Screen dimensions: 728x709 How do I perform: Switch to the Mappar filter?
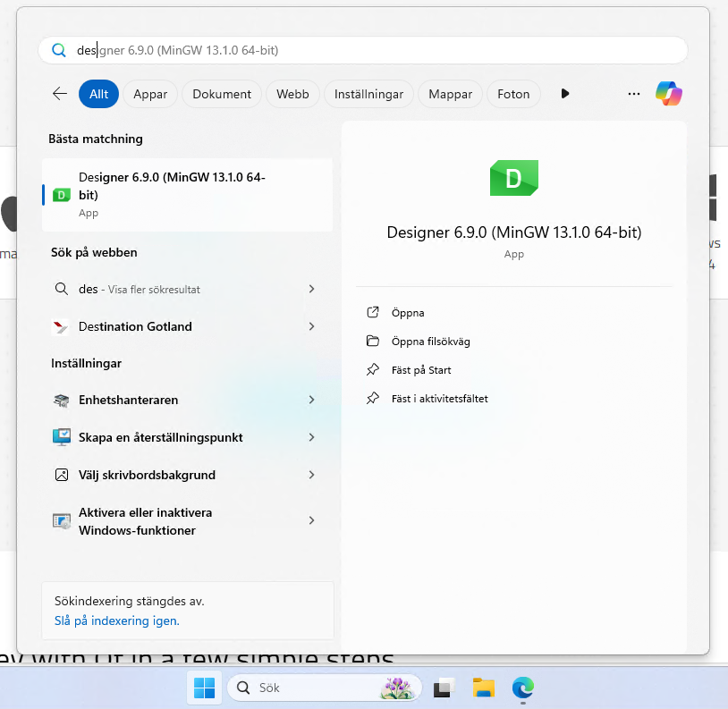point(451,94)
